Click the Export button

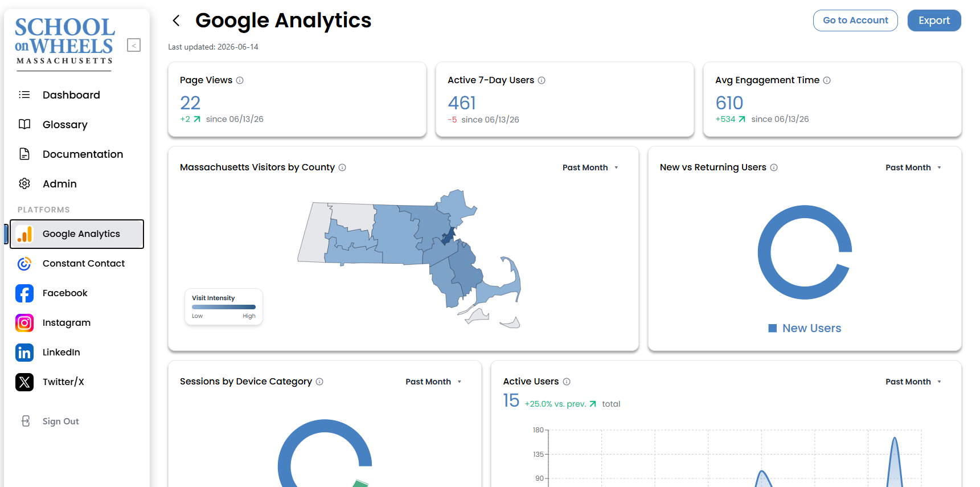click(x=934, y=21)
